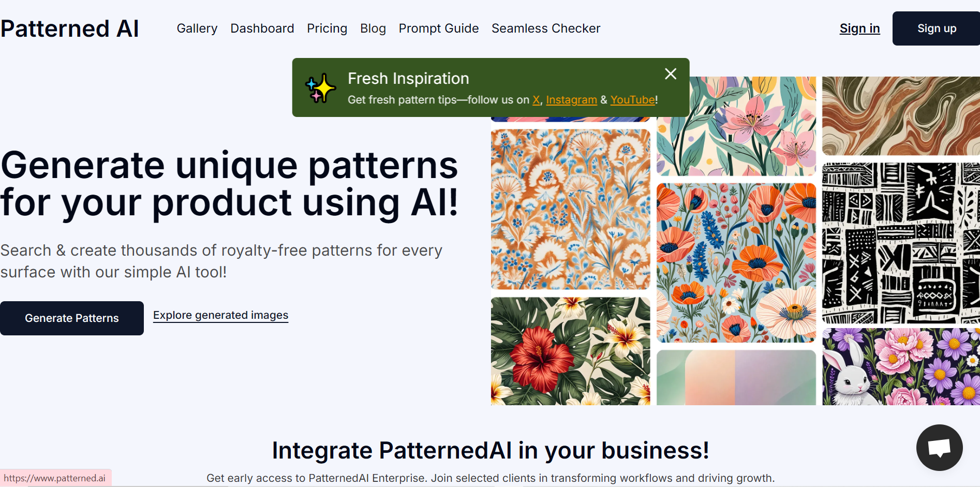This screenshot has width=980, height=487.
Task: Select the red hibiscus tropical pattern
Action: pos(570,351)
